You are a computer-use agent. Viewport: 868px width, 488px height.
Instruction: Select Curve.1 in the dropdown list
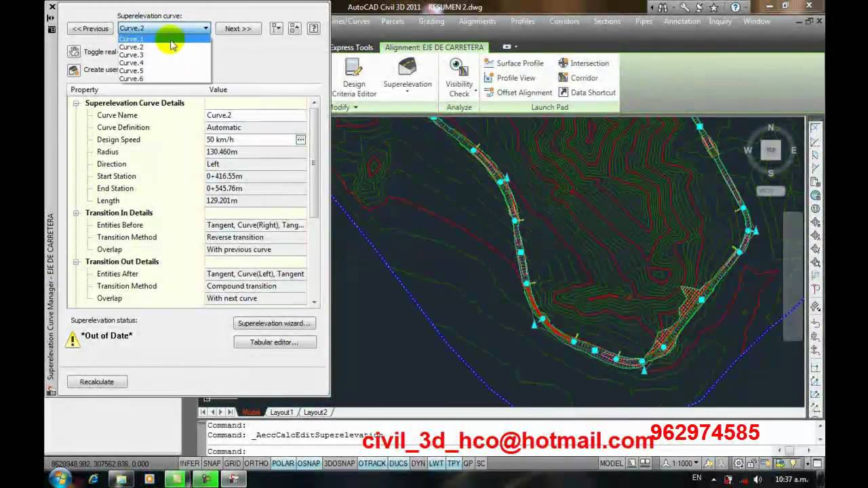[x=164, y=39]
